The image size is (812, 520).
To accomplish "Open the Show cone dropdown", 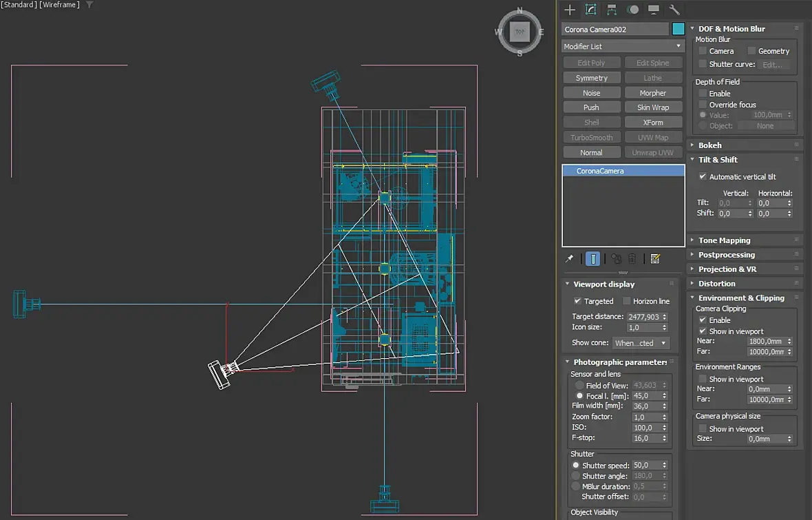I will [x=641, y=343].
